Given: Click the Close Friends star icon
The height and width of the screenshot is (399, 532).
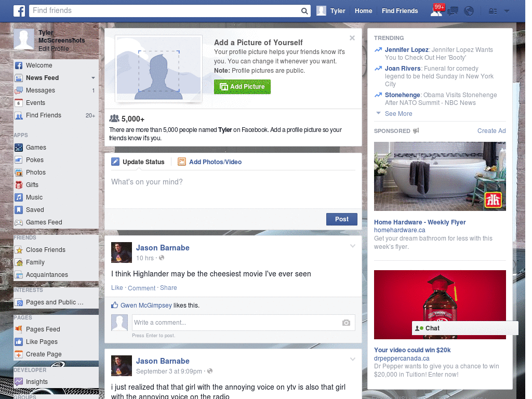Looking at the screenshot, I should [19, 250].
